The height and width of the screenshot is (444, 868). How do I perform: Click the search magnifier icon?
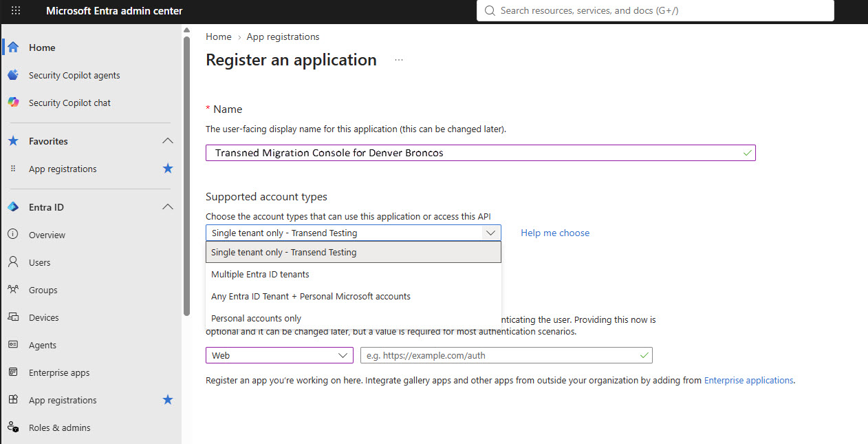pos(490,11)
